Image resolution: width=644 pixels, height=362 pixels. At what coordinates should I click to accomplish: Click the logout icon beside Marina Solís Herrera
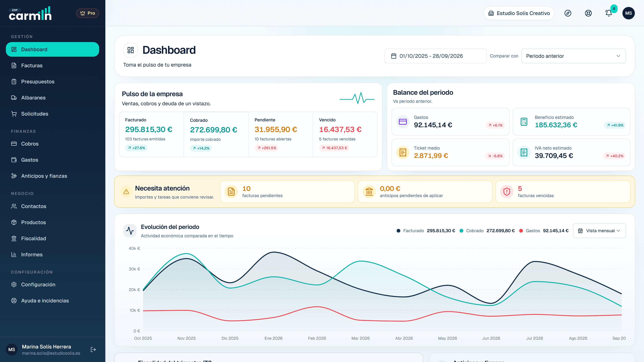[93, 350]
